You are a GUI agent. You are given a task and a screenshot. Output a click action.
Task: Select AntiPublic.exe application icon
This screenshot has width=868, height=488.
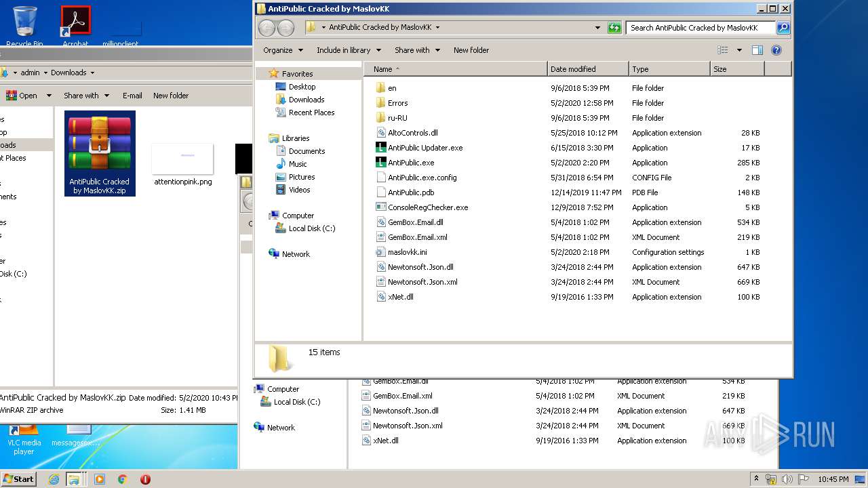tap(380, 163)
